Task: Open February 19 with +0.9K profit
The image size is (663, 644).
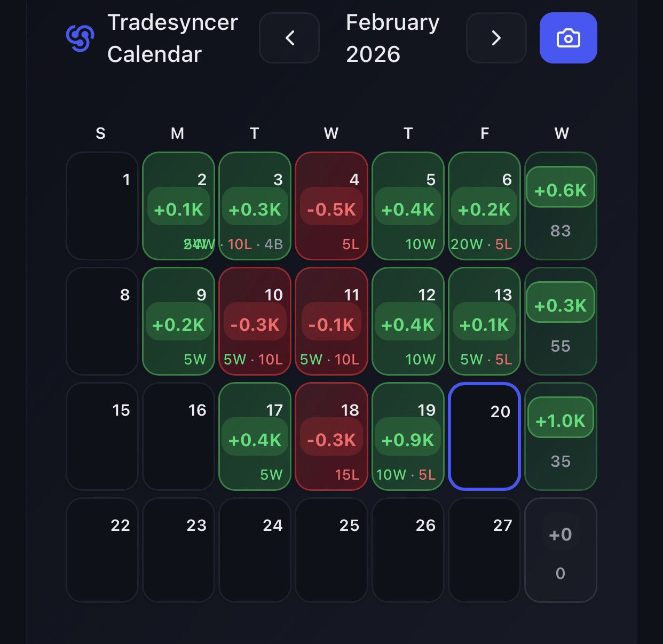Action: tap(408, 436)
